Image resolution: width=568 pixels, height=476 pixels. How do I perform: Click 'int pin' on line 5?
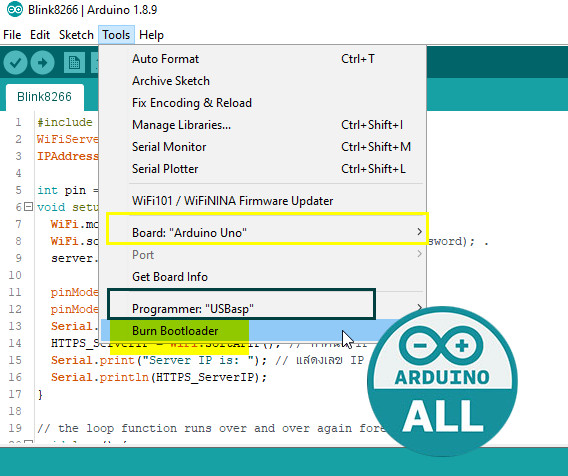(x=61, y=190)
